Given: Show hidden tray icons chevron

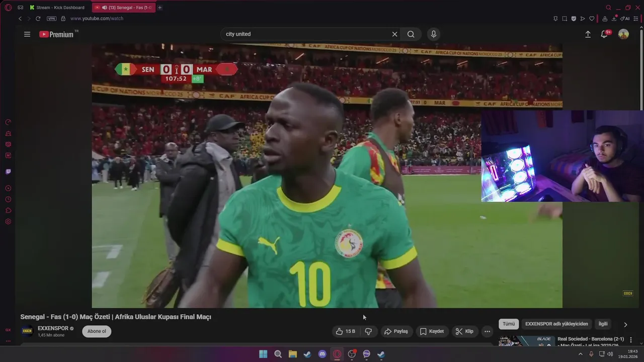Looking at the screenshot, I should [580, 354].
